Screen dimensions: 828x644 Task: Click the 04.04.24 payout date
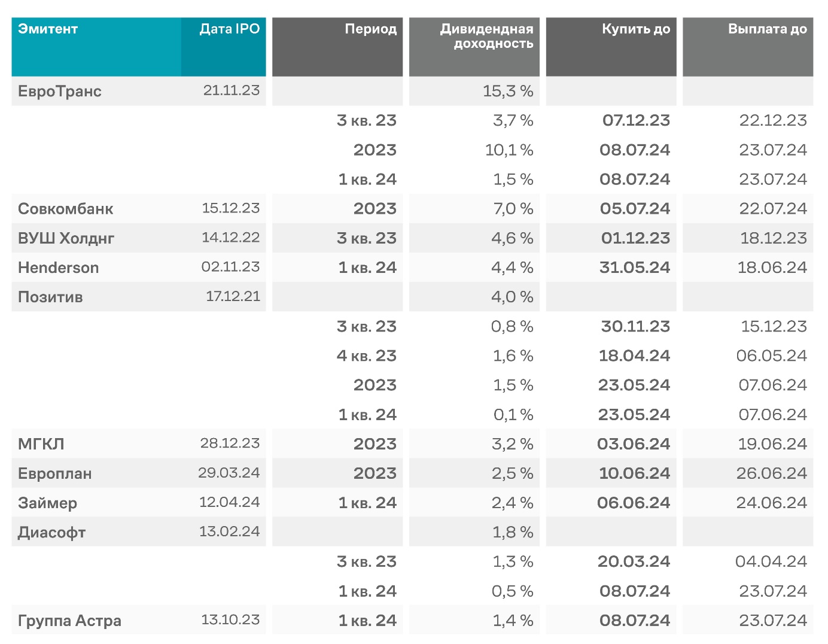pyautogui.click(x=771, y=561)
